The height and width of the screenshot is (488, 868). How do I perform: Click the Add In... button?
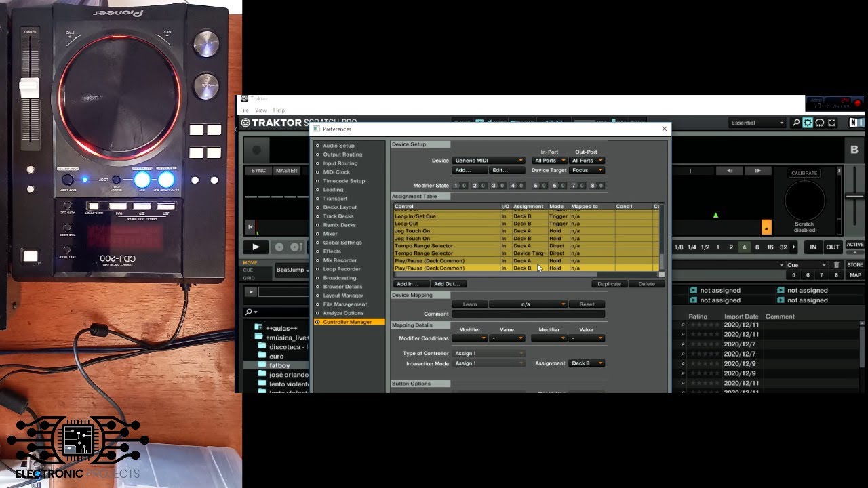point(410,284)
